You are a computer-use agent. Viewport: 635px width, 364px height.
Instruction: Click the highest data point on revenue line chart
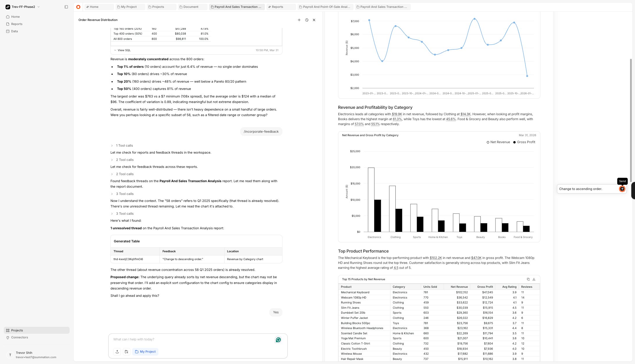point(475,19)
